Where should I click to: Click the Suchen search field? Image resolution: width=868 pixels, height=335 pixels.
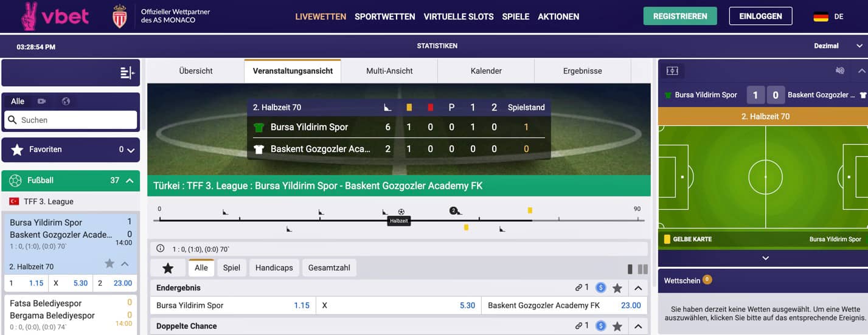(76, 120)
